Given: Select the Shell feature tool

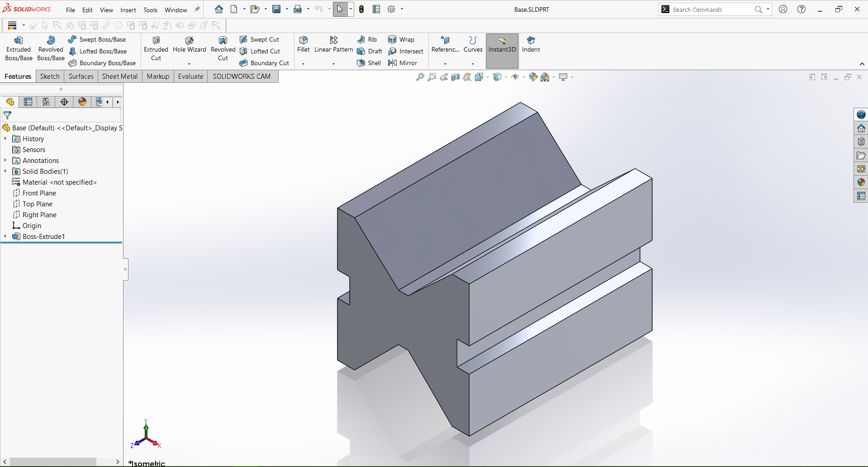Looking at the screenshot, I should point(369,63).
